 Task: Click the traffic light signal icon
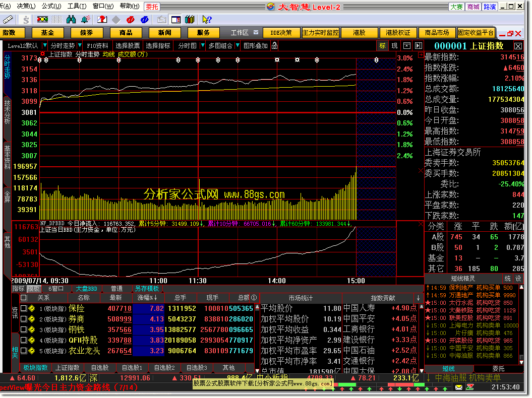coord(42,20)
